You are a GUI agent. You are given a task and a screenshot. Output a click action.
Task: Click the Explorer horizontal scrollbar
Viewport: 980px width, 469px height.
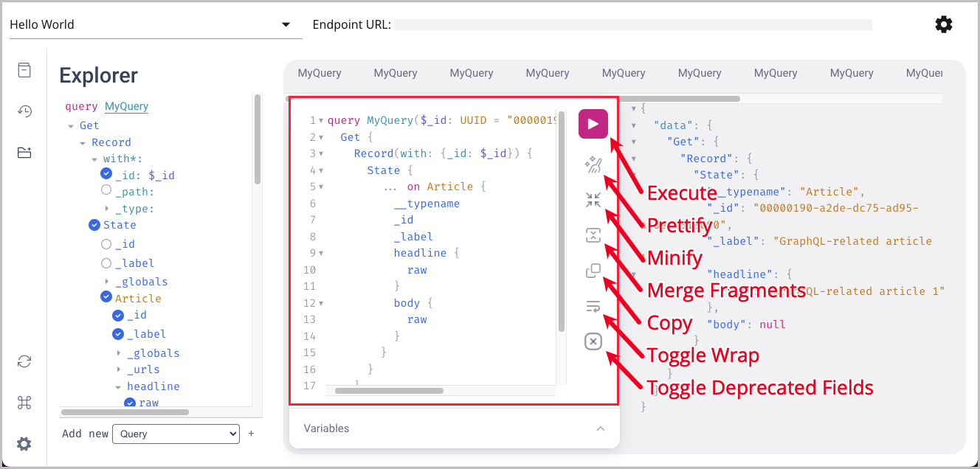(x=125, y=412)
